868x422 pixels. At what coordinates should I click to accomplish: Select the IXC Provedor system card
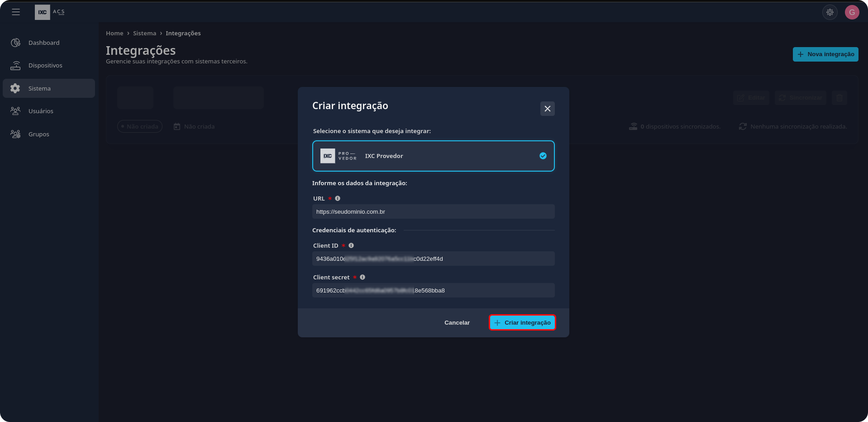click(x=434, y=156)
